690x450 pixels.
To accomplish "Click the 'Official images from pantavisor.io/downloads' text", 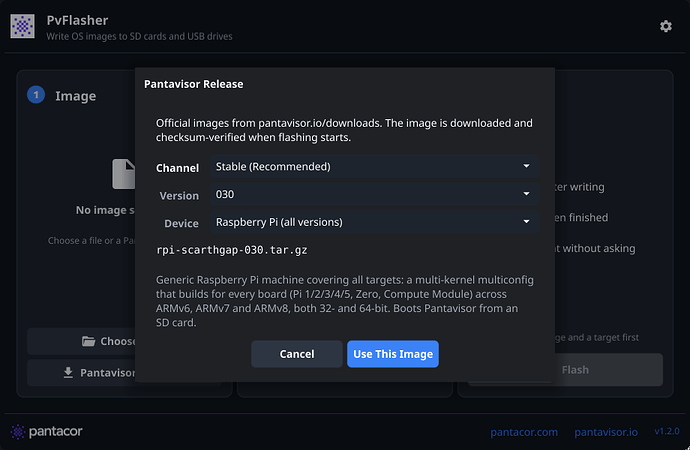I will pyautogui.click(x=344, y=130).
